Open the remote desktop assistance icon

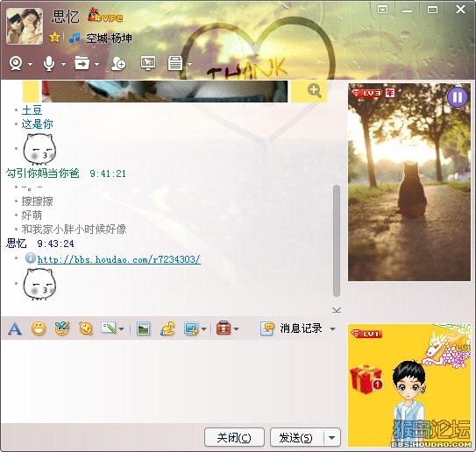point(148,63)
